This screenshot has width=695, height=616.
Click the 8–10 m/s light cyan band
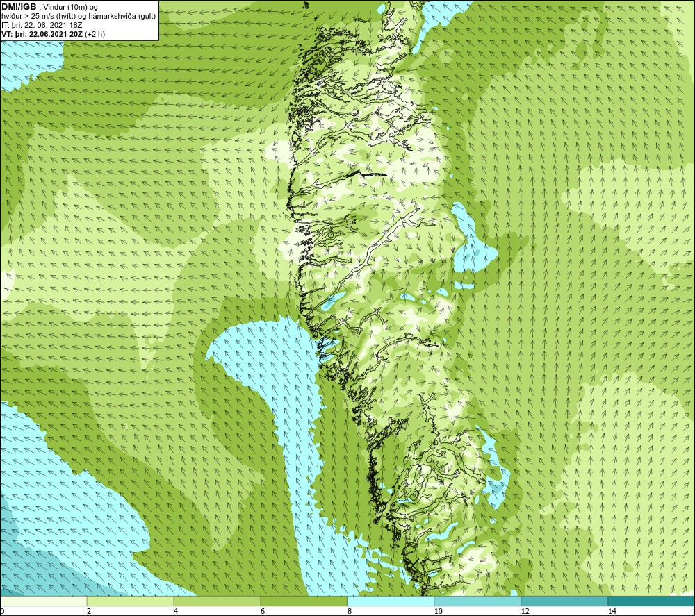(391, 601)
